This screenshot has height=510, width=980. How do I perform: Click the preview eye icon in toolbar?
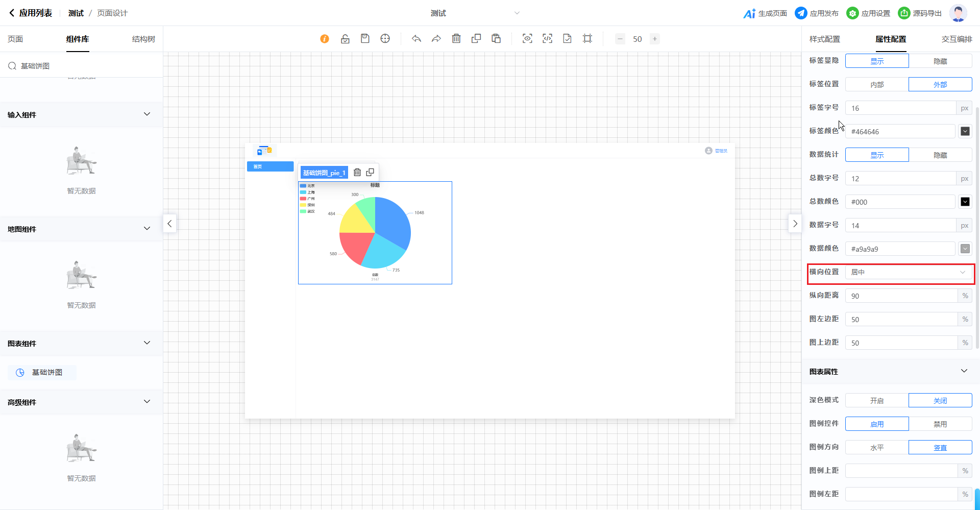pyautogui.click(x=527, y=39)
